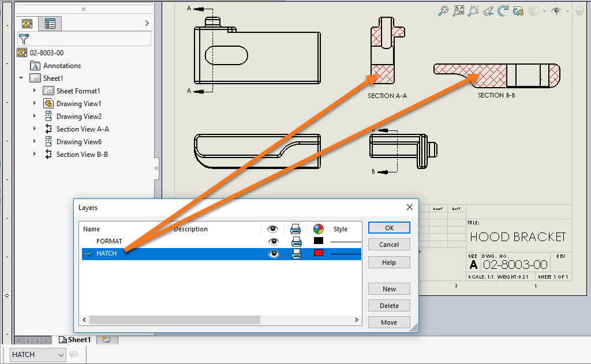Toggle the HATCH layer visibility eye
This screenshot has height=364, width=591.
pyautogui.click(x=273, y=254)
